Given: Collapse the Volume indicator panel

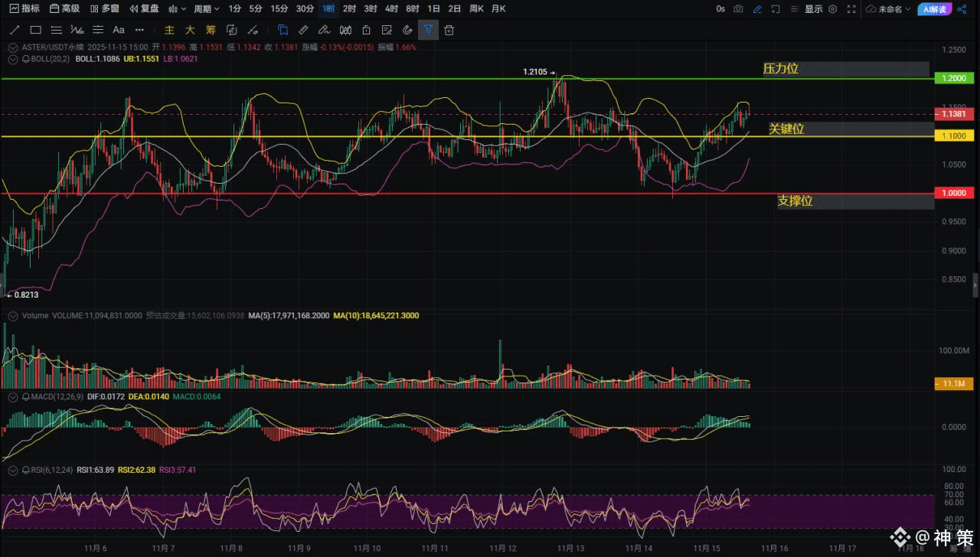Looking at the screenshot, I should point(12,315).
